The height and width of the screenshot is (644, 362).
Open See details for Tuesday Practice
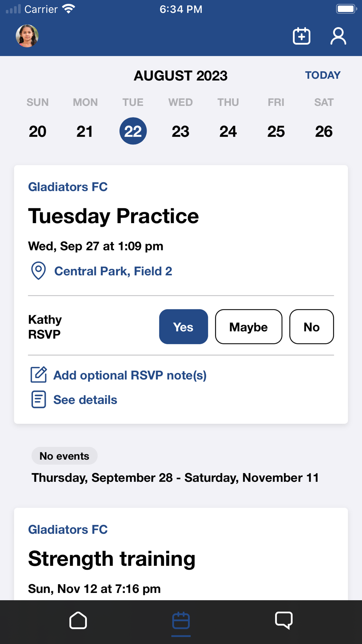click(85, 400)
